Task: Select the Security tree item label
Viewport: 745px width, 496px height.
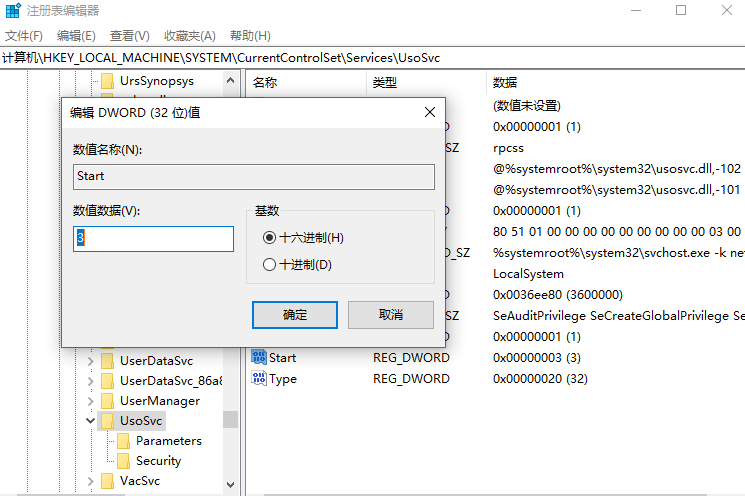Action: tap(158, 461)
